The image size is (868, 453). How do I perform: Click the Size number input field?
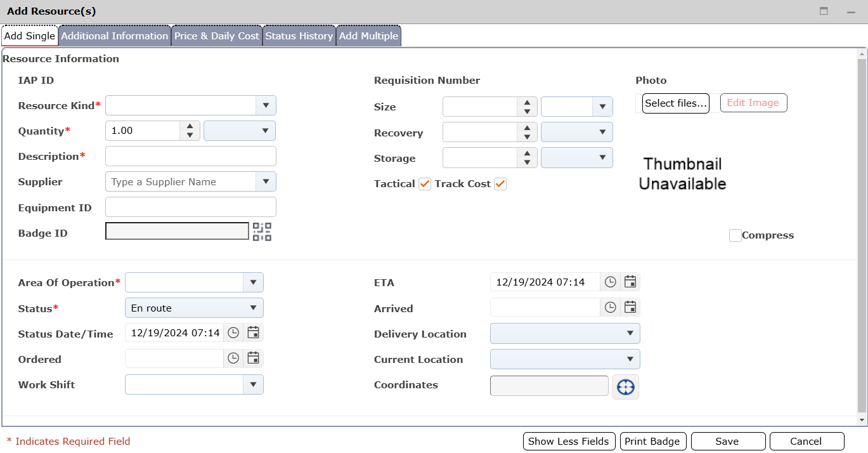tap(481, 107)
